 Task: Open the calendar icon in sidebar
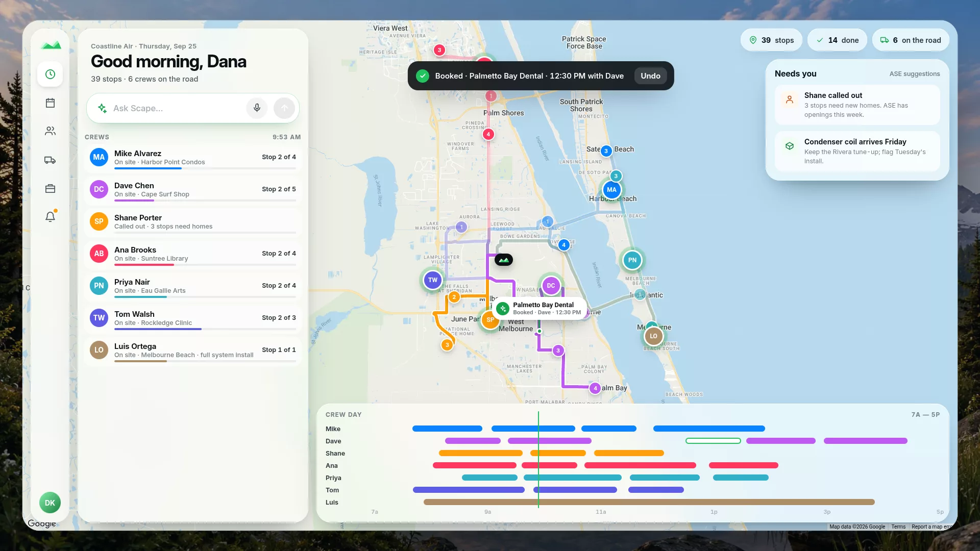(x=50, y=103)
